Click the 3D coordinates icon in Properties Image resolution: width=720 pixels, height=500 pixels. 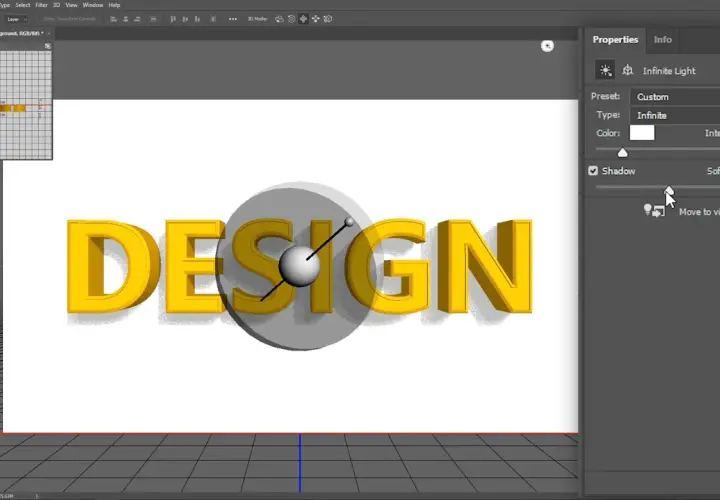click(627, 70)
